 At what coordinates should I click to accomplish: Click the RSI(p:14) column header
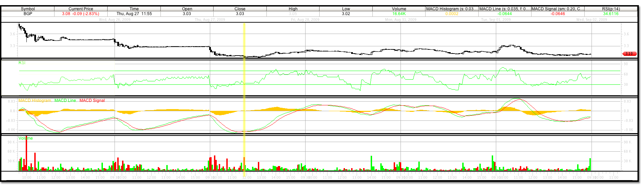[x=611, y=9]
